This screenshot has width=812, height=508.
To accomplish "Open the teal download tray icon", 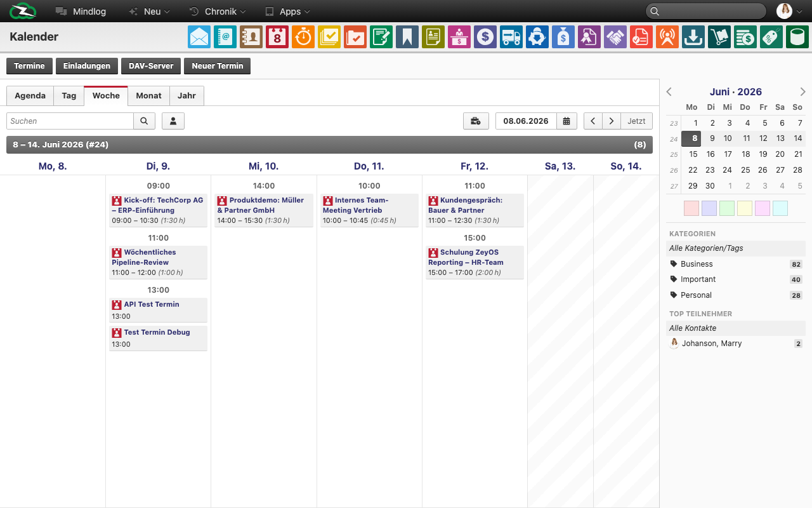I will [693, 37].
